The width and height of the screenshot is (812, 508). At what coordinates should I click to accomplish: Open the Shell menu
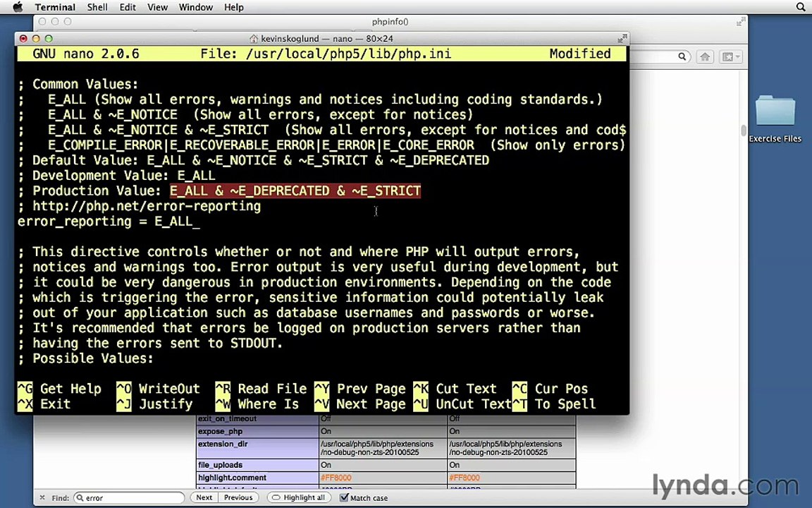[x=97, y=7]
